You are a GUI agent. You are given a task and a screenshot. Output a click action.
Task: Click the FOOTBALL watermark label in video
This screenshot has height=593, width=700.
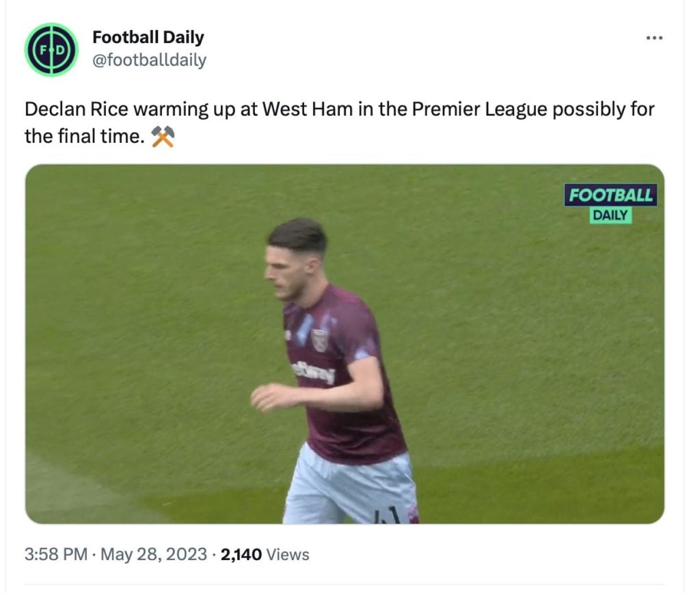pyautogui.click(x=611, y=195)
